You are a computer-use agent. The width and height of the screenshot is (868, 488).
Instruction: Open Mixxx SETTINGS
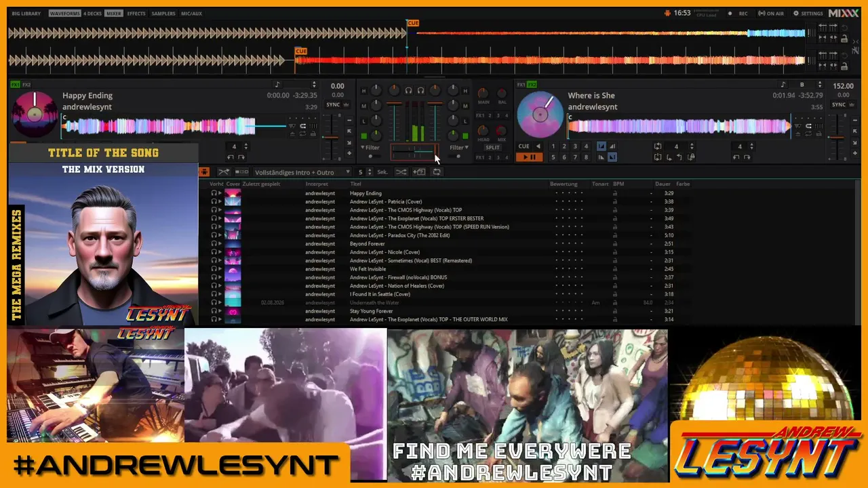point(808,14)
